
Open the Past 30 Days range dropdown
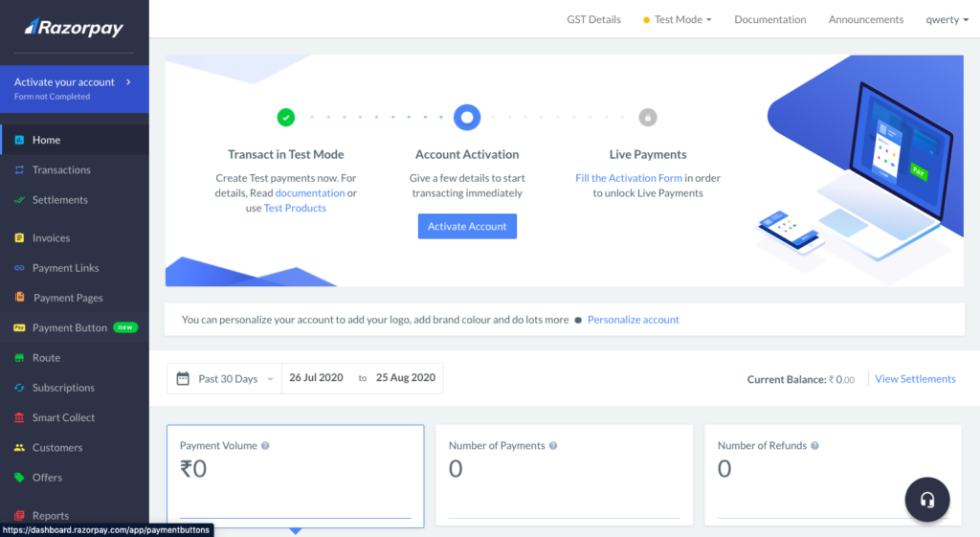(224, 378)
